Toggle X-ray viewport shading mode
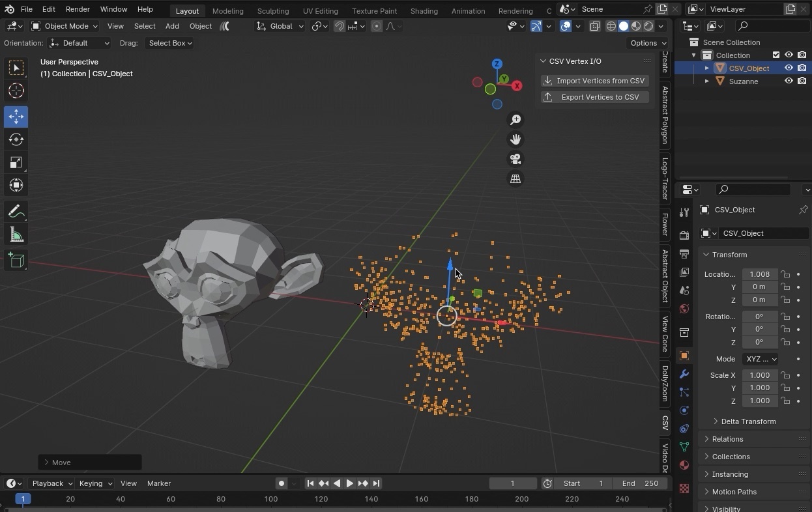This screenshot has height=512, width=812. (x=595, y=26)
